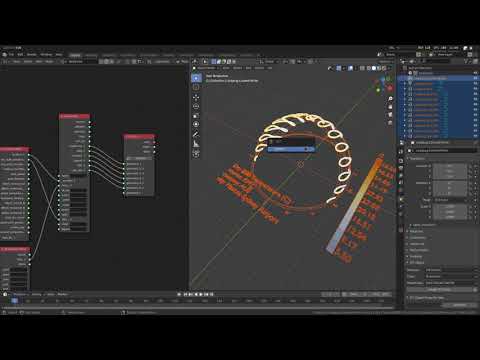Select the Add Cube tool in viewport

(196, 154)
